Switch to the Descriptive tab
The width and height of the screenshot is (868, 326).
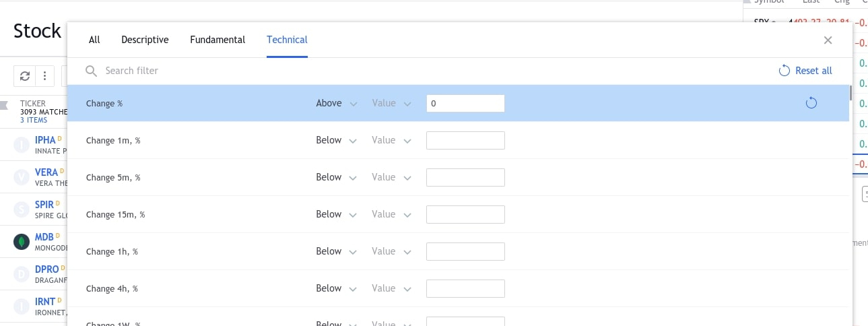(145, 40)
